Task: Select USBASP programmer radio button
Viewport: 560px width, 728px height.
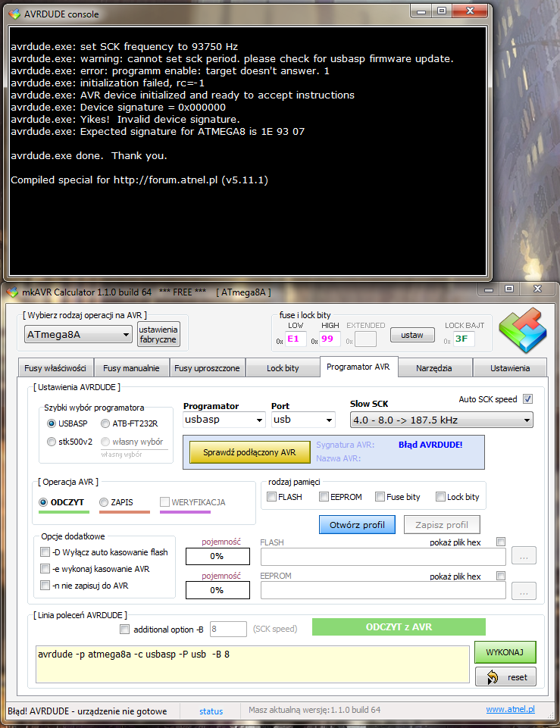Action: [52, 423]
